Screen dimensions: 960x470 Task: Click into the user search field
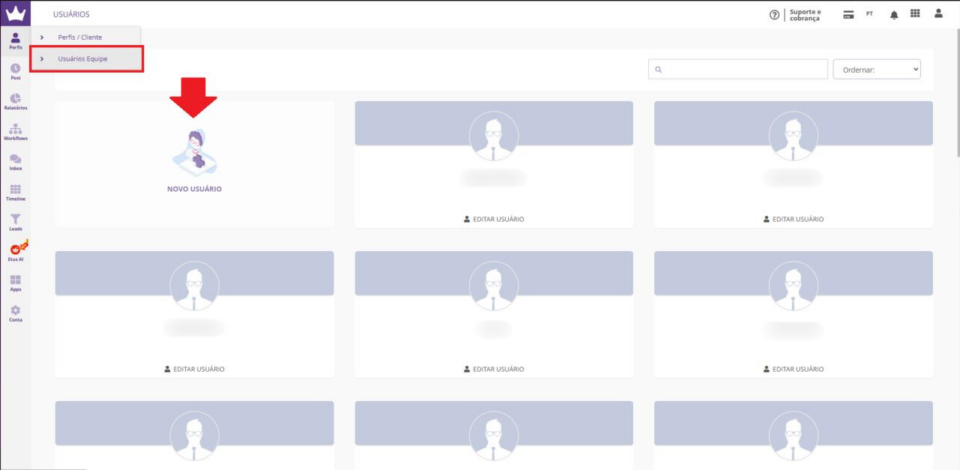tap(736, 69)
